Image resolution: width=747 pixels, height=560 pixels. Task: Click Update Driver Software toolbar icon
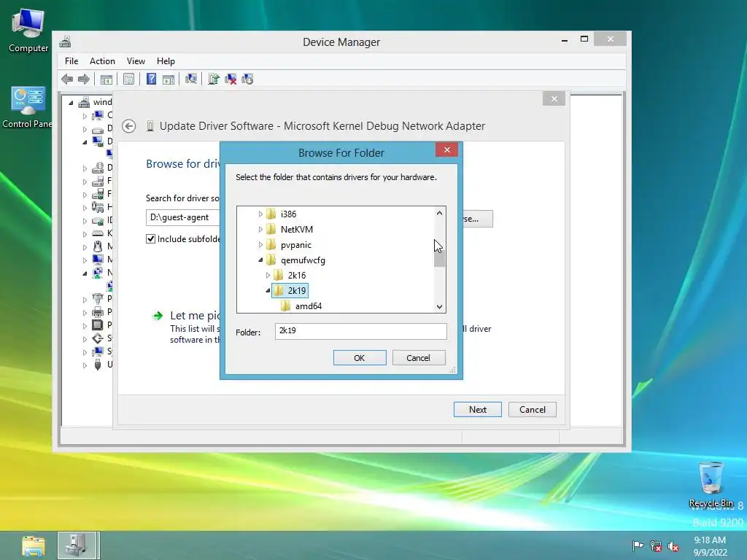coord(214,79)
